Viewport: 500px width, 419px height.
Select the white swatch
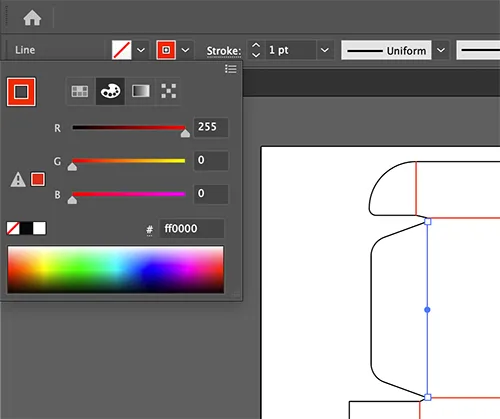[x=39, y=228]
